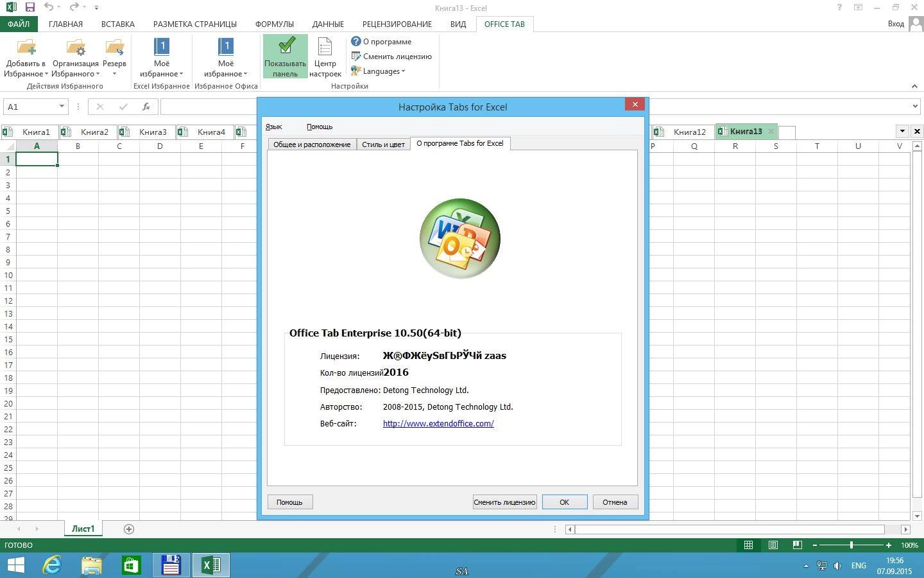Click the Вход sign-in link
The image size is (924, 578).
[896, 24]
